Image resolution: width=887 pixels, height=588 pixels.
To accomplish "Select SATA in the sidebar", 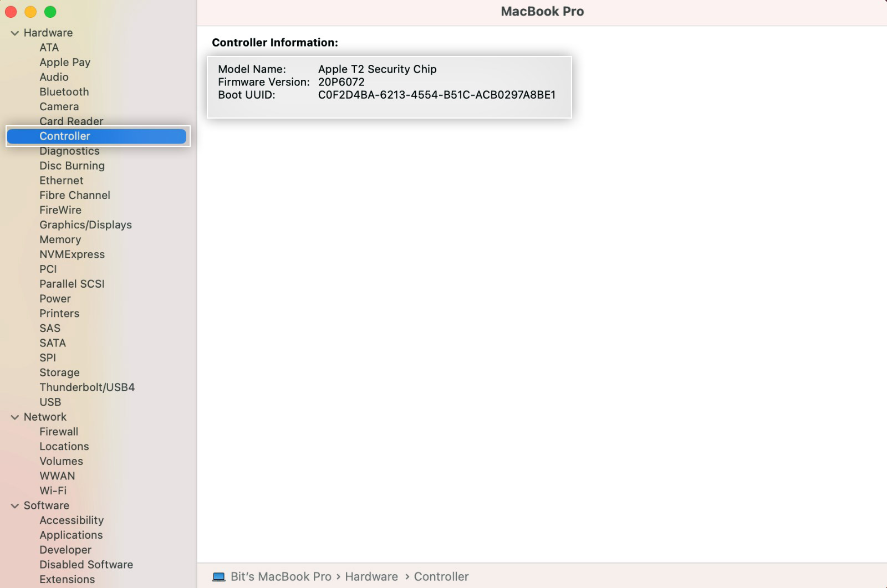I will [53, 343].
